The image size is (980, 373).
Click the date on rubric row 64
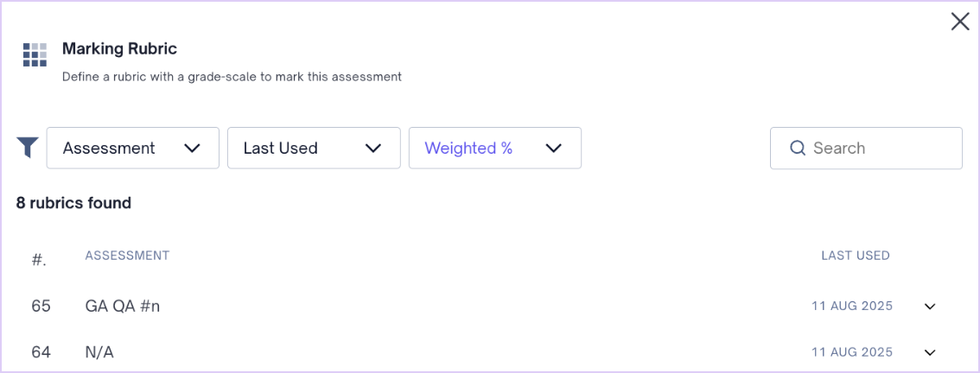pos(852,352)
